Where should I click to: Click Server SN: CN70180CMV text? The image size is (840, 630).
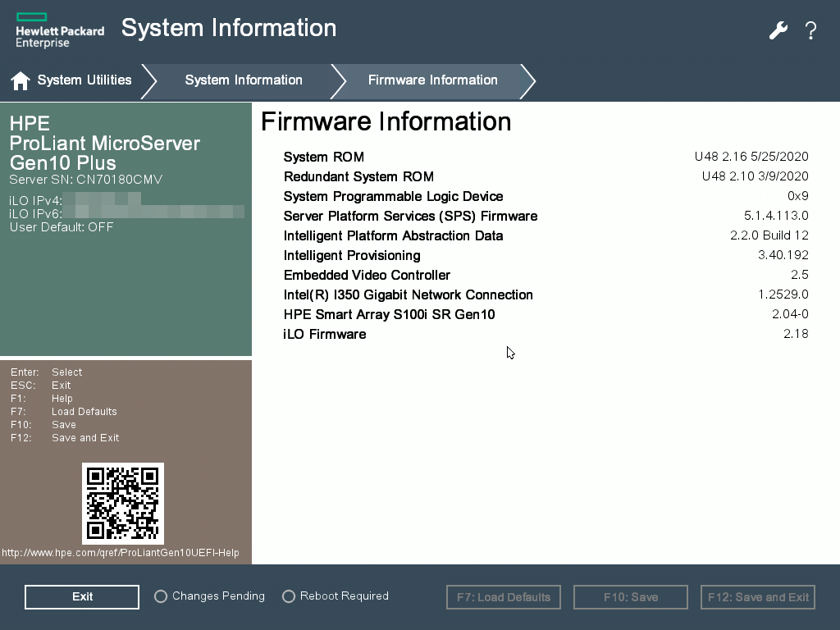pyautogui.click(x=85, y=180)
